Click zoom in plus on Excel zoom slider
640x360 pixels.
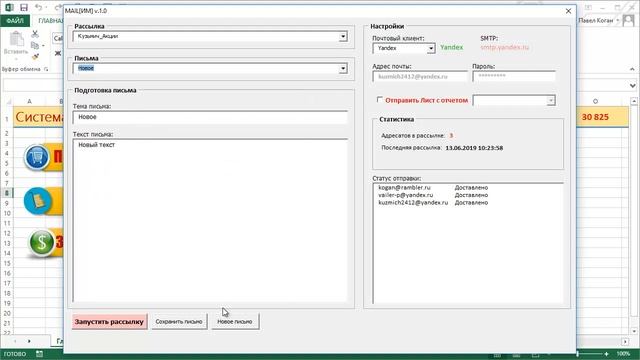tap(607, 354)
